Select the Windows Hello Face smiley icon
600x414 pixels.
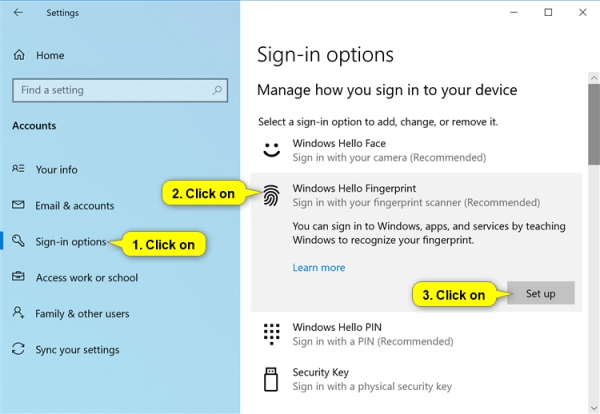(x=272, y=150)
